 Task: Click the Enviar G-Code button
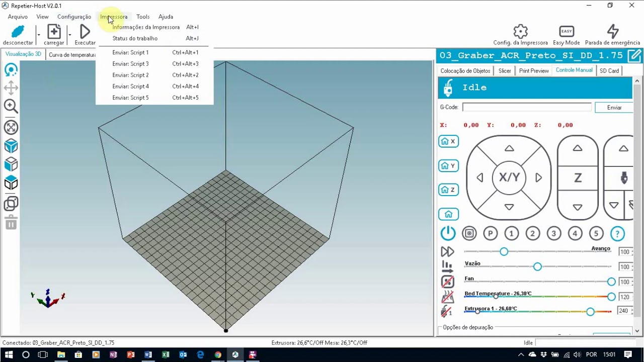click(x=614, y=108)
